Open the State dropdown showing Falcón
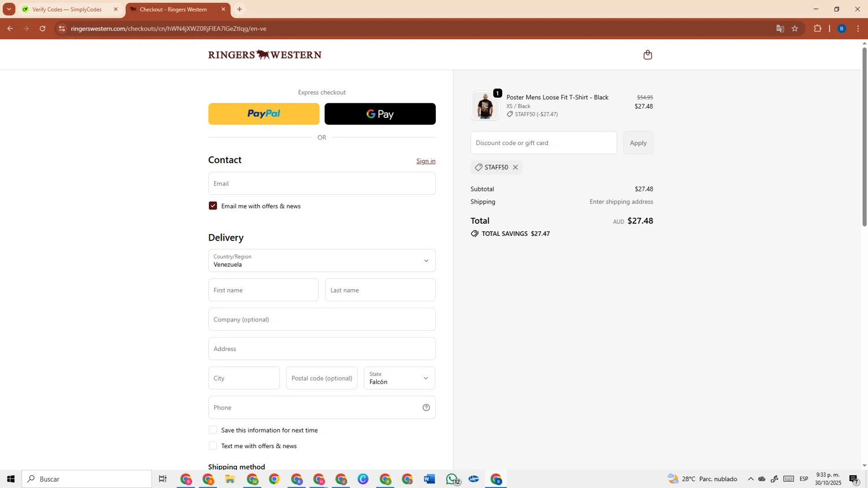 [x=399, y=378]
